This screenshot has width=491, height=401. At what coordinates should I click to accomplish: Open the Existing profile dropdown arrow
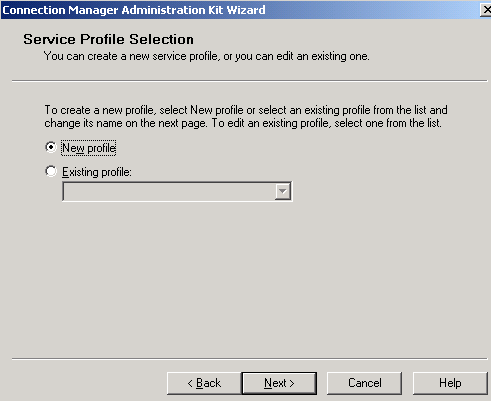click(x=283, y=191)
